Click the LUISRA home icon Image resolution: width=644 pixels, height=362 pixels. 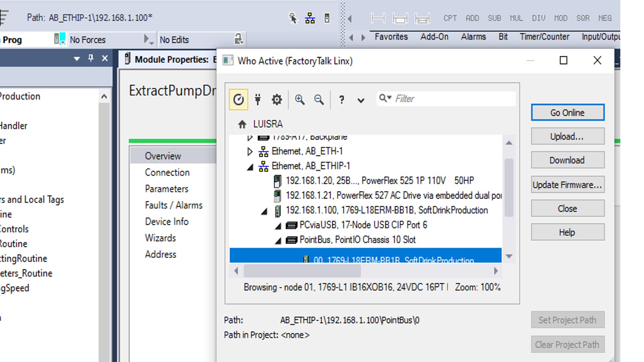[242, 124]
